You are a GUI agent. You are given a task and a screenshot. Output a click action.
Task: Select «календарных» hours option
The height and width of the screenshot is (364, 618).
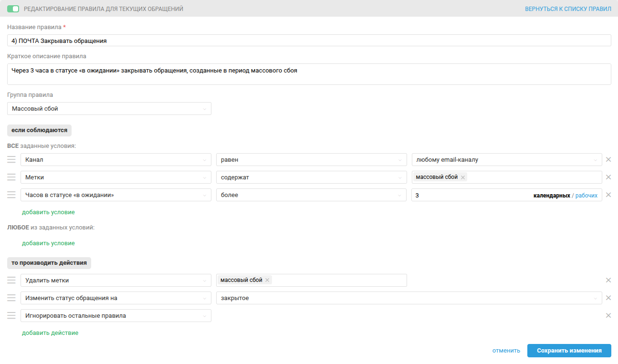552,196
